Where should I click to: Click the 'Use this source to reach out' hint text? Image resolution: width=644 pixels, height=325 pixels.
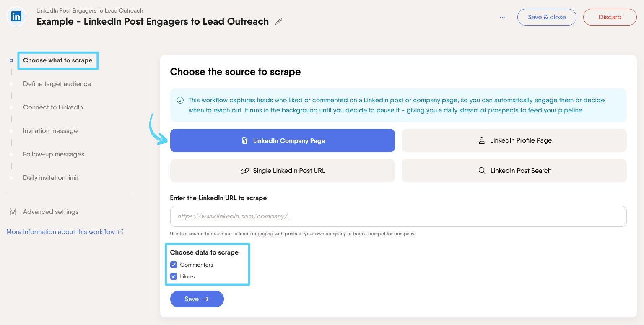point(293,234)
